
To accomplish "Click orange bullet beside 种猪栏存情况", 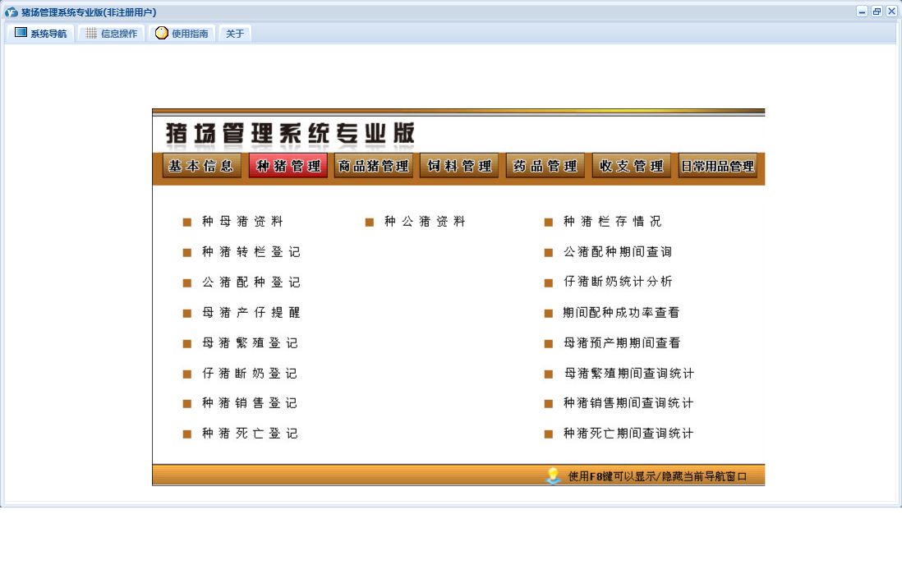I will [548, 222].
